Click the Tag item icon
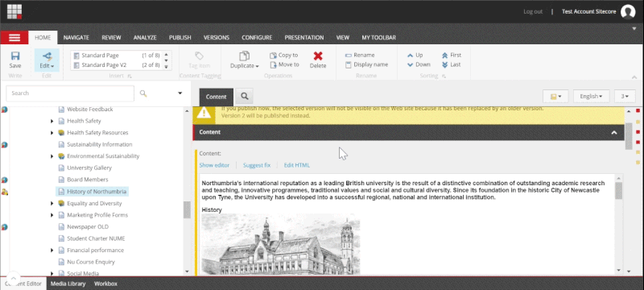 pos(199,56)
